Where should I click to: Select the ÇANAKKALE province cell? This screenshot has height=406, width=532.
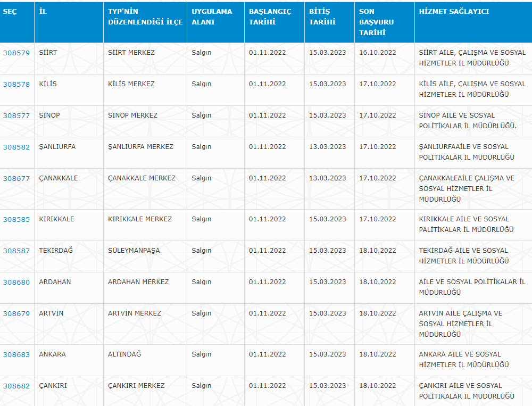pyautogui.click(x=69, y=189)
